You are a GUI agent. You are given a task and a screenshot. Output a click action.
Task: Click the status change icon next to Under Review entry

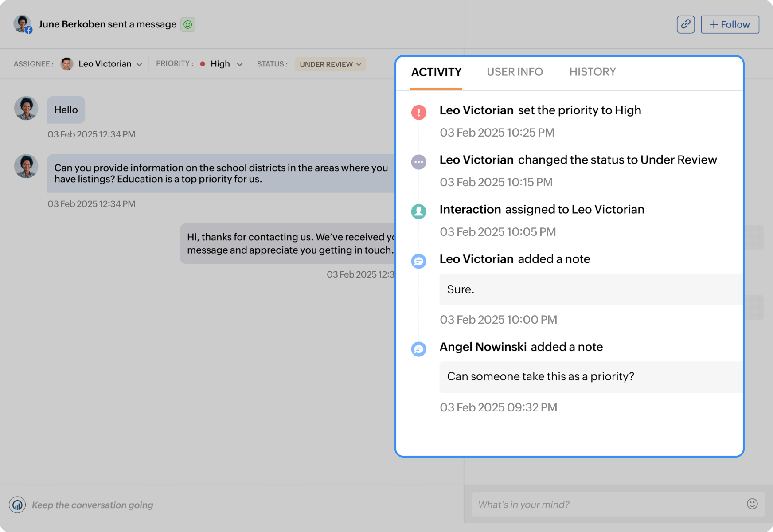pyautogui.click(x=418, y=162)
